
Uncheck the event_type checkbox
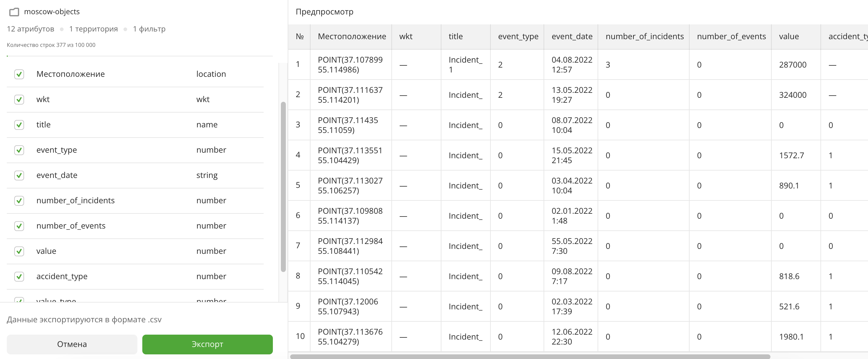tap(19, 150)
